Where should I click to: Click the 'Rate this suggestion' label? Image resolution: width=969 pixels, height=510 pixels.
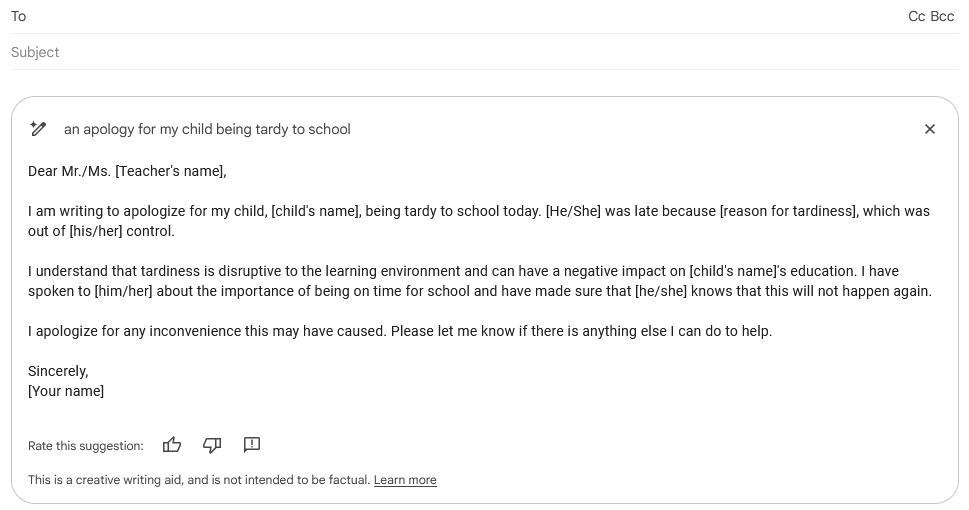coord(85,446)
